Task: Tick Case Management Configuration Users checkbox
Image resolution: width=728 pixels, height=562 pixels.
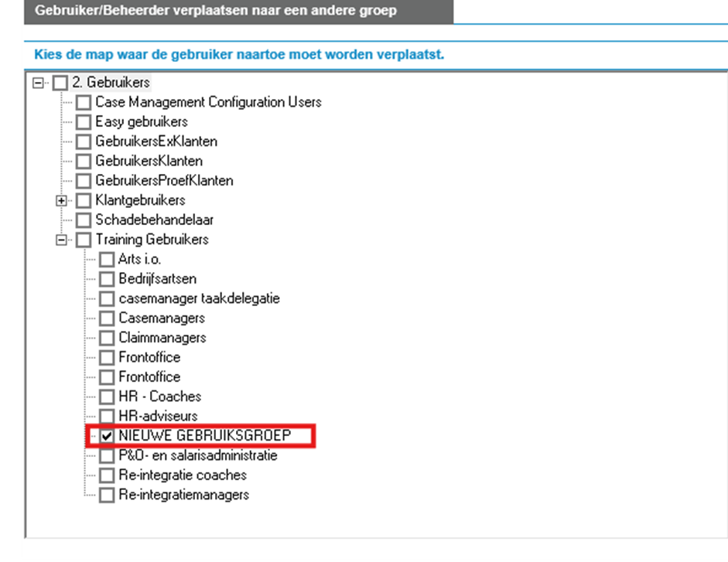Action: pos(84,103)
